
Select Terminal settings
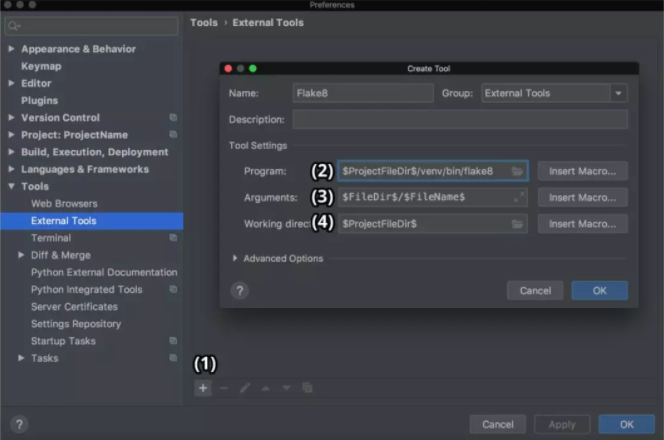tap(51, 238)
